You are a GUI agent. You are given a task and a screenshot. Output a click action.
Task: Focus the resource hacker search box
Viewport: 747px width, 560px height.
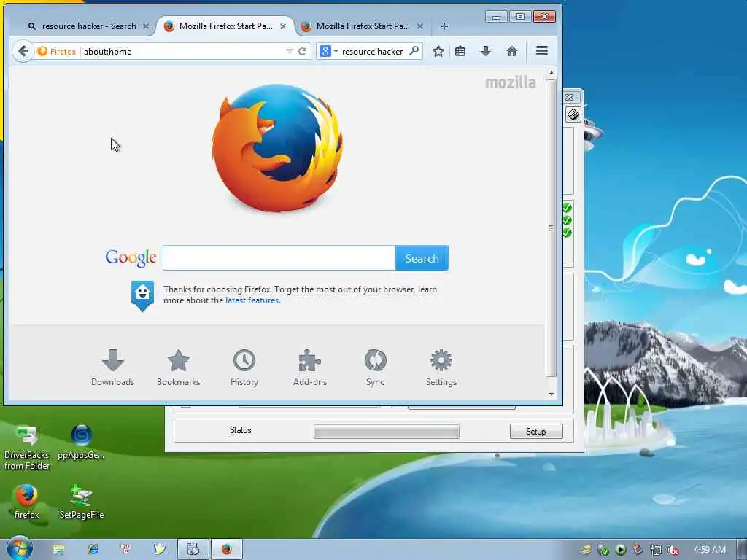tap(373, 52)
